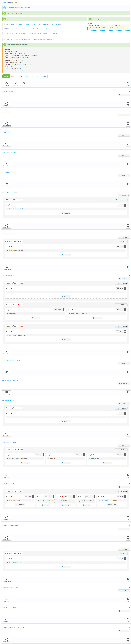Jump to displayHome hook link
The image size is (131, 644).
pyautogui.click(x=25, y=29)
